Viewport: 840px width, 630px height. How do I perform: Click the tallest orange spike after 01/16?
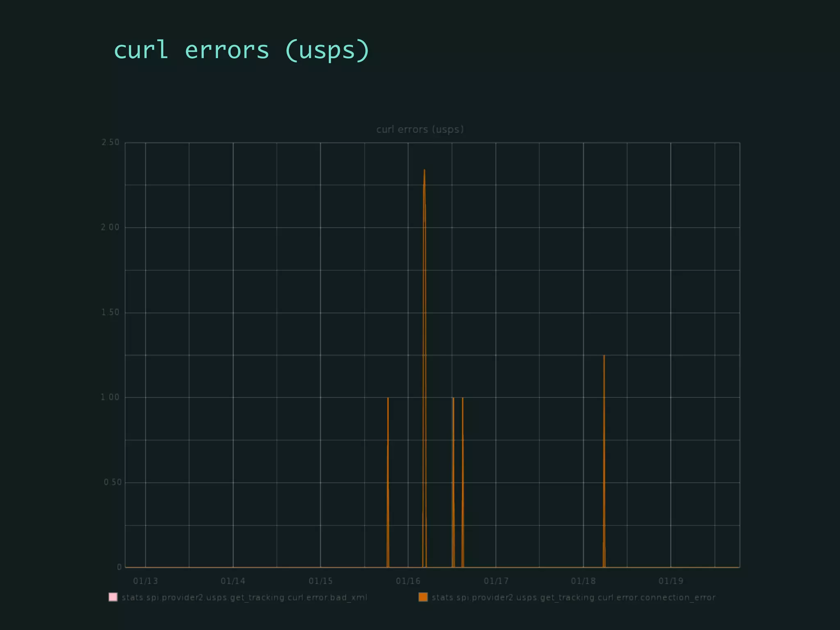pyautogui.click(x=425, y=368)
